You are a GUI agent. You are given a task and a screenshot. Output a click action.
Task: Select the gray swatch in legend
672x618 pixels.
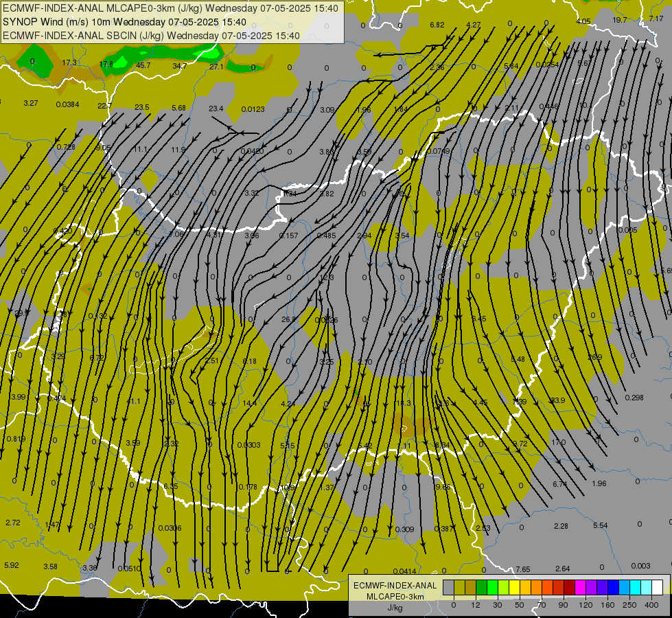tap(448, 587)
